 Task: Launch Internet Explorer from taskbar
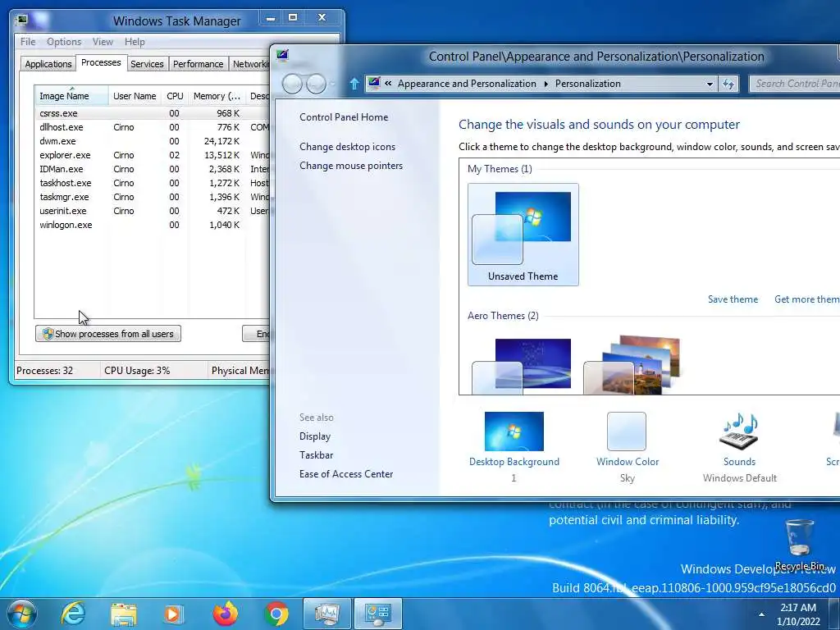tap(73, 614)
